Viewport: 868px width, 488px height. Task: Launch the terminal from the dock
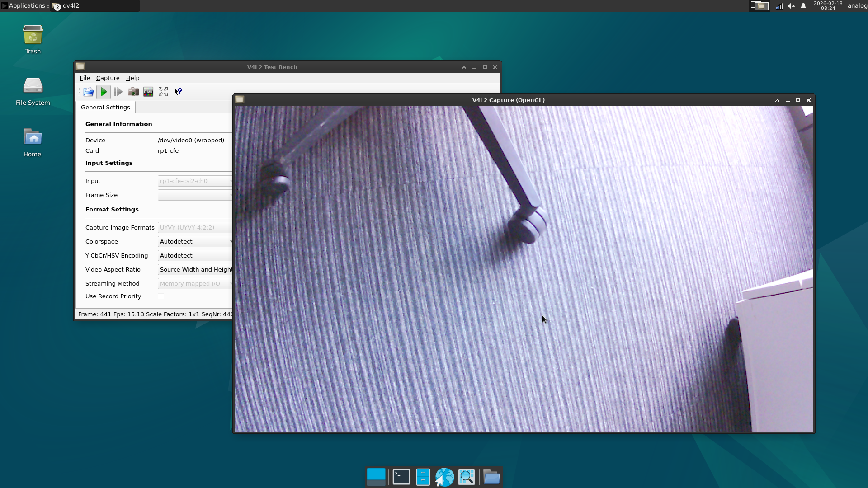point(401,477)
